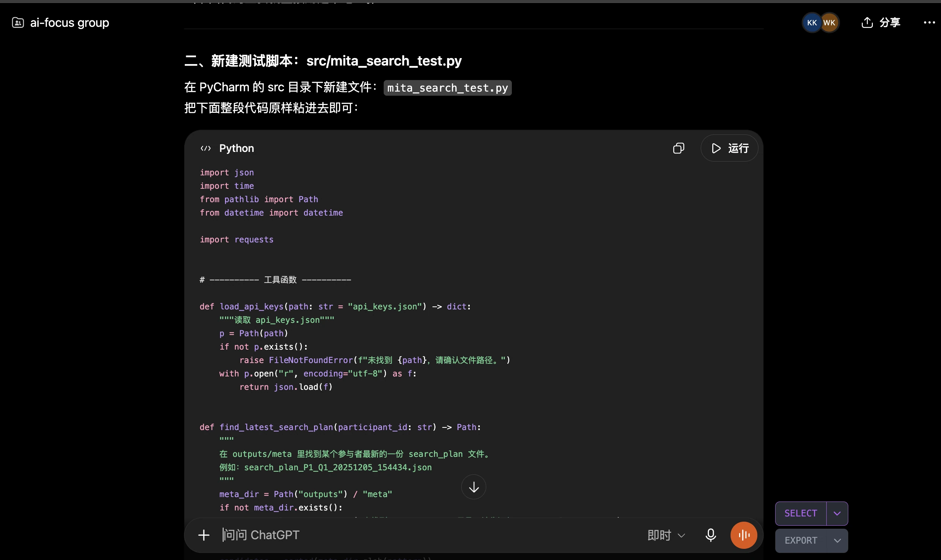The width and height of the screenshot is (941, 560).
Task: Click the code line 'def load_api_keys'
Action: [335, 306]
